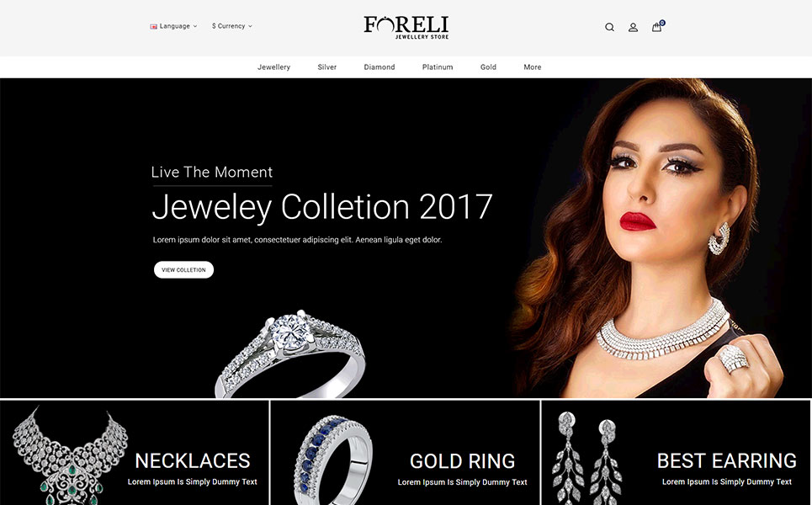Click the diamond ring image in slider

point(290,354)
